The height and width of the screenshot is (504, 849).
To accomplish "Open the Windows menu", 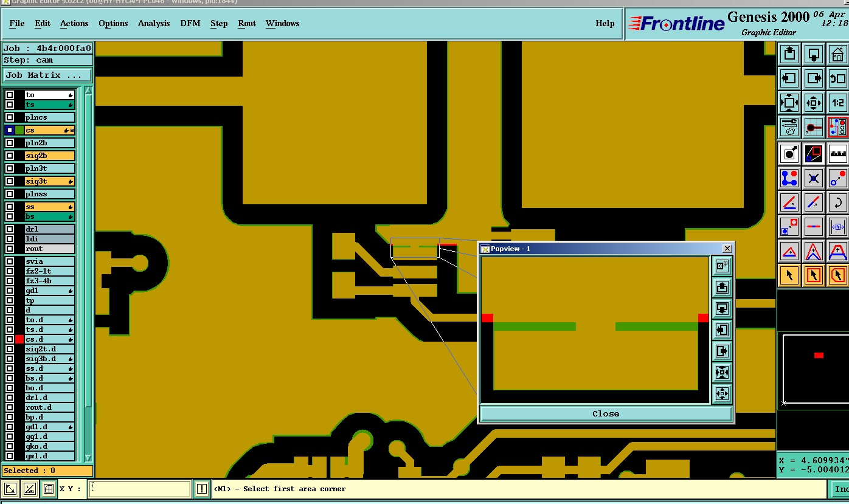I will [x=282, y=23].
